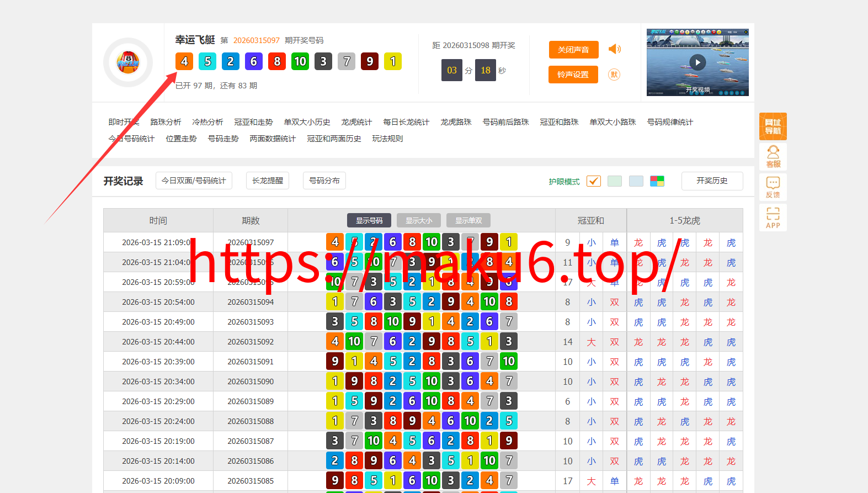
Task: Click the 冠亚和 column header
Action: (591, 220)
